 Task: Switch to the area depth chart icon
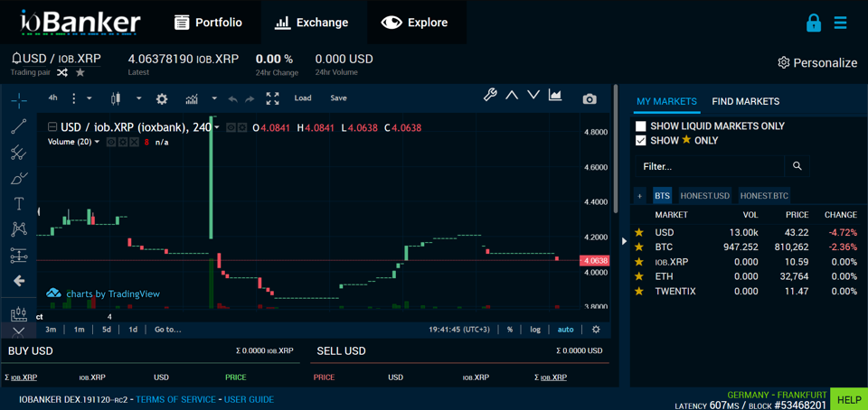click(x=554, y=95)
